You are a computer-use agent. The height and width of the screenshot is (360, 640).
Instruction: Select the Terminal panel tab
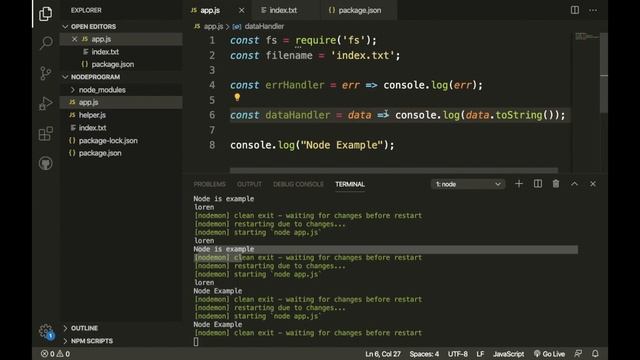pyautogui.click(x=350, y=184)
